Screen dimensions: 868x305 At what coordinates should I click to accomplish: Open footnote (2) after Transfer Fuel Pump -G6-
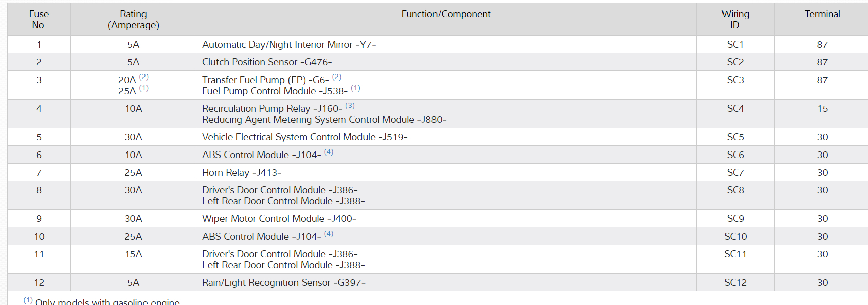337,77
